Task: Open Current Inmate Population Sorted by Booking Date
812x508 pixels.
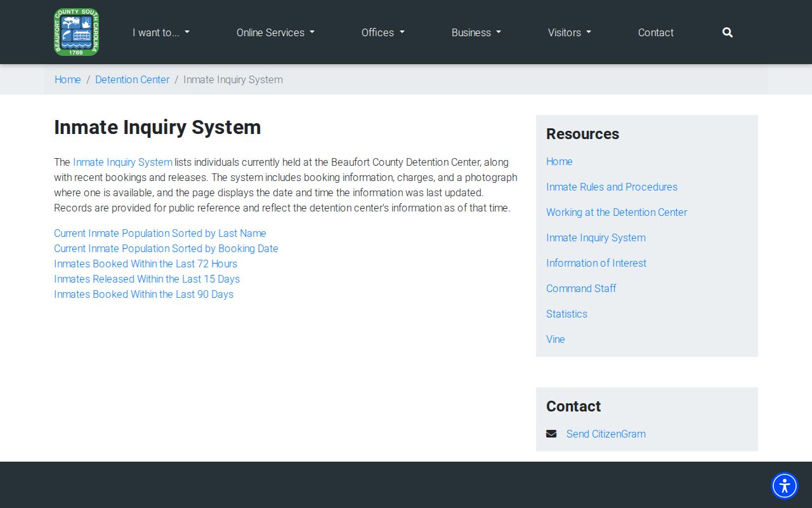Action: (166, 248)
